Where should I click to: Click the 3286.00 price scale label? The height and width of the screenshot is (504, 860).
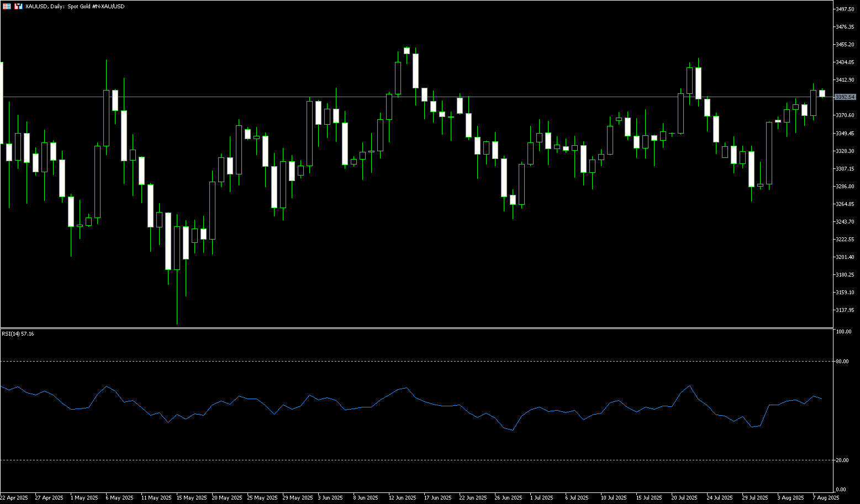coord(845,187)
